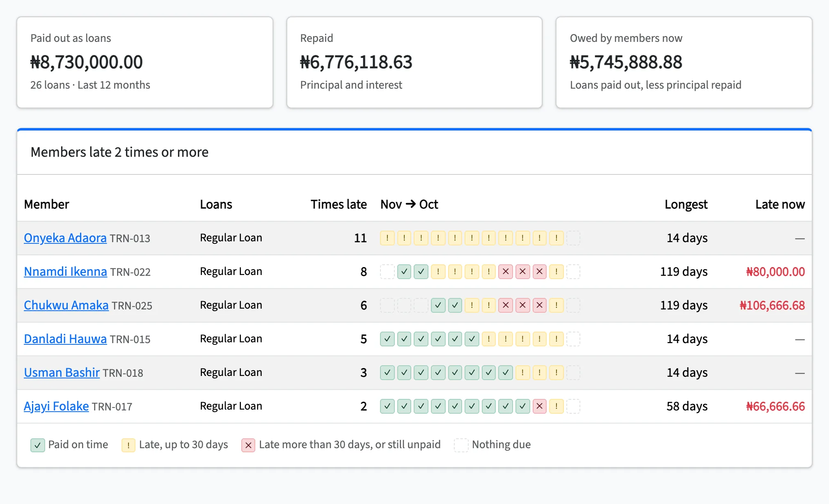Click the ₦80,000.00 late amount
Viewport: 829px width, 504px height.
(x=775, y=272)
